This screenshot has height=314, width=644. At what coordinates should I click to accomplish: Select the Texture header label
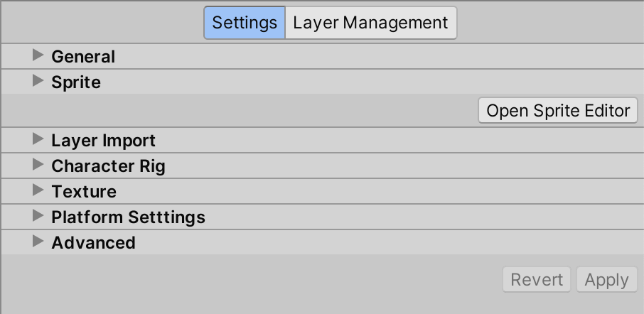coord(84,191)
